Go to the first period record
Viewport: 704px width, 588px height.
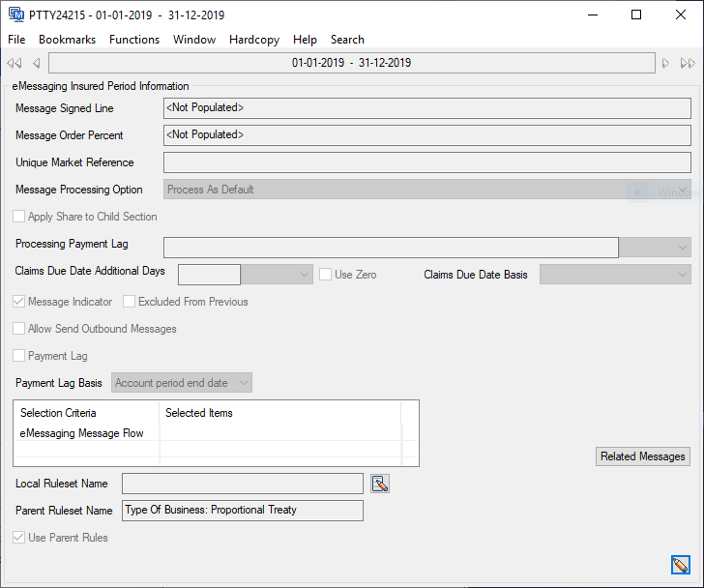[x=14, y=64]
